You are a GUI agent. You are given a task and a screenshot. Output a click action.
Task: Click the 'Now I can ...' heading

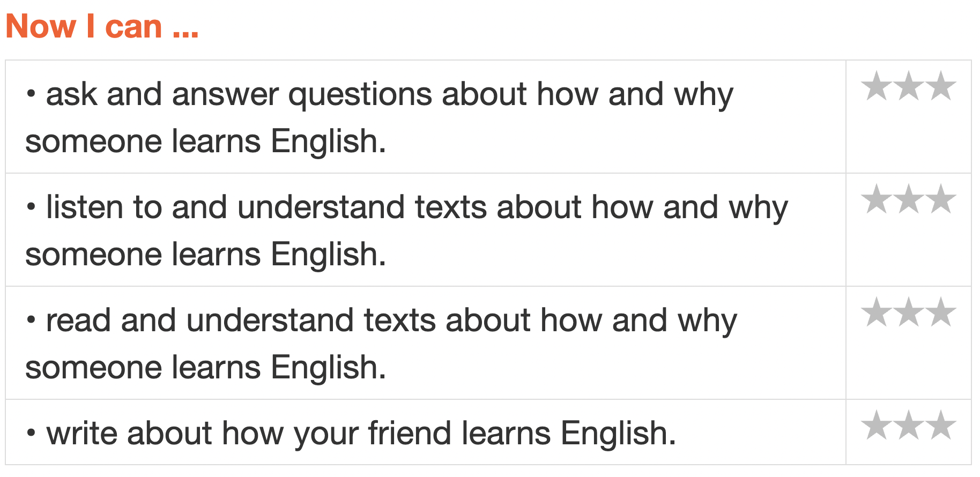102,26
